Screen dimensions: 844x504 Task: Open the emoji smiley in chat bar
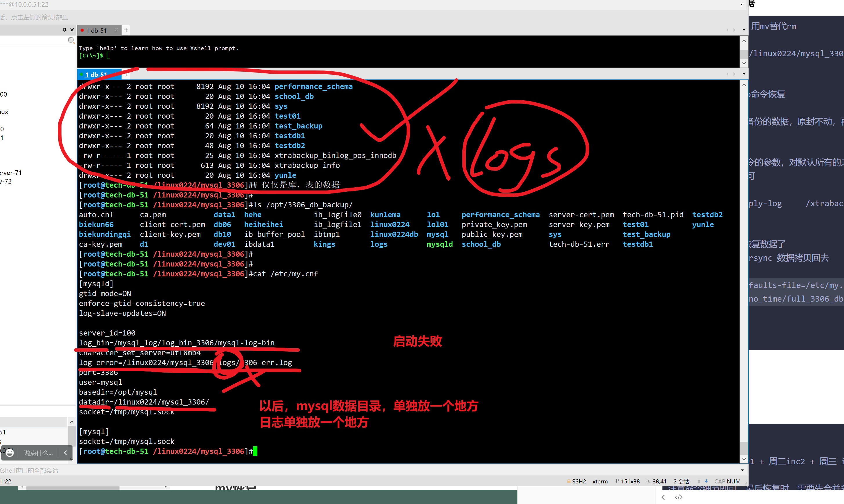click(x=10, y=453)
